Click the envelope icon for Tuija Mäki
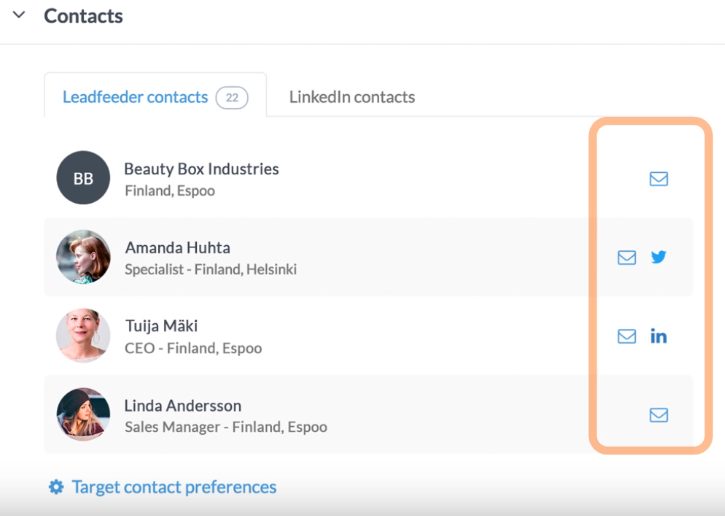This screenshot has height=516, width=725. tap(627, 336)
